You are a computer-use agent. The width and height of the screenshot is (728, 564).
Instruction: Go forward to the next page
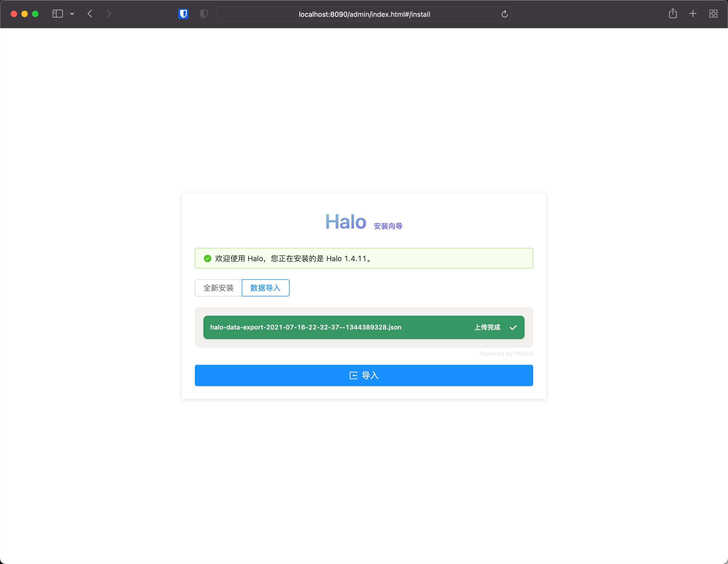[x=109, y=14]
